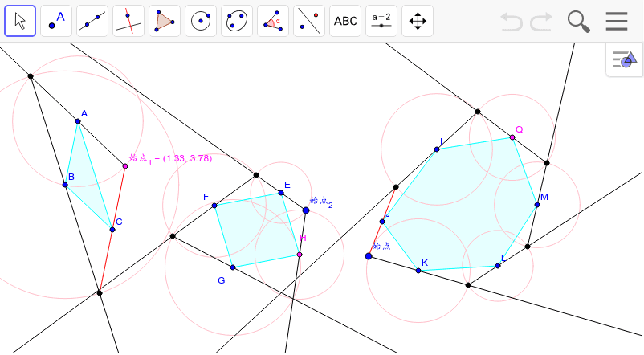644x355 pixels.
Task: Click blue point K of the hexagon
Action: tap(418, 271)
